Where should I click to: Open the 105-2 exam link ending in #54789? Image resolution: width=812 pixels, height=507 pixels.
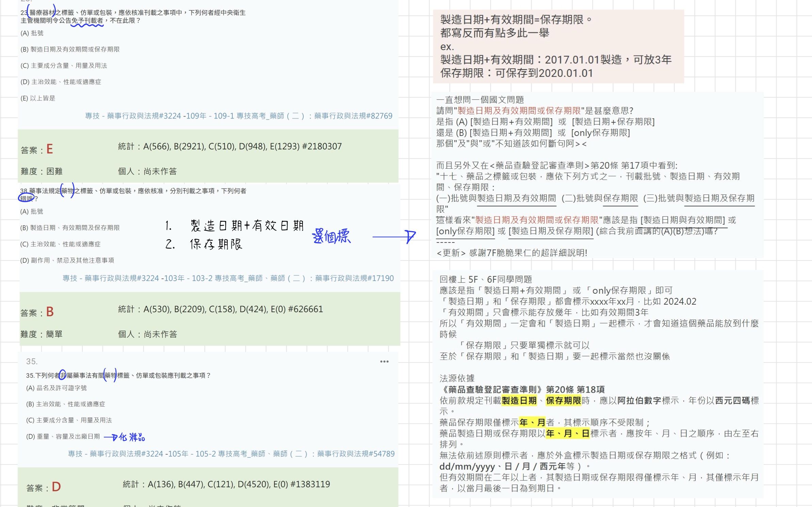[231, 454]
